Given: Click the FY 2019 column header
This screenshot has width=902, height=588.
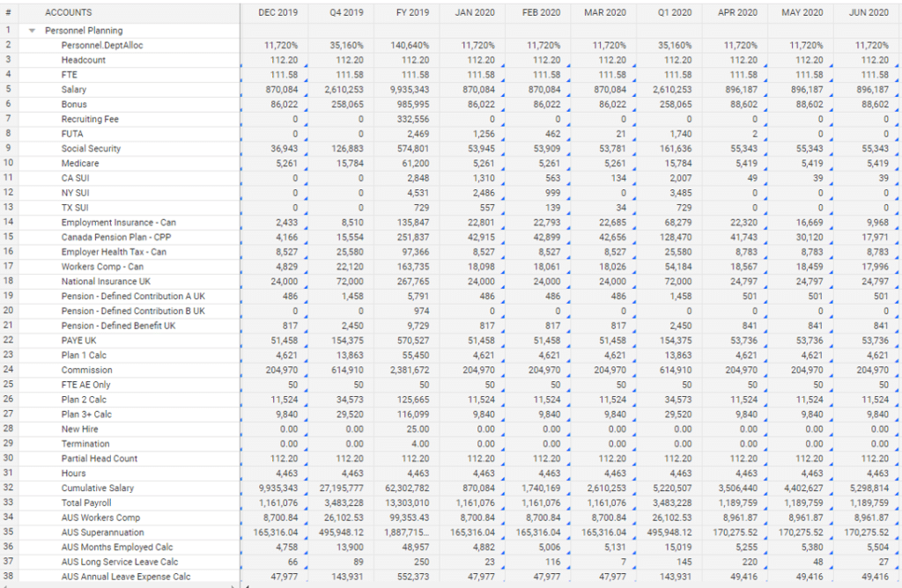Looking at the screenshot, I should point(410,12).
